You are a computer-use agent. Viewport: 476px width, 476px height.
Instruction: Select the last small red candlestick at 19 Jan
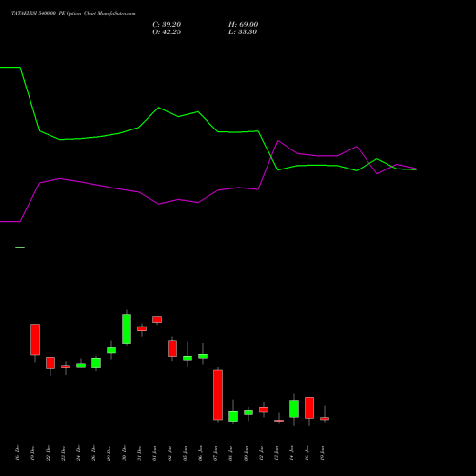(x=325, y=419)
